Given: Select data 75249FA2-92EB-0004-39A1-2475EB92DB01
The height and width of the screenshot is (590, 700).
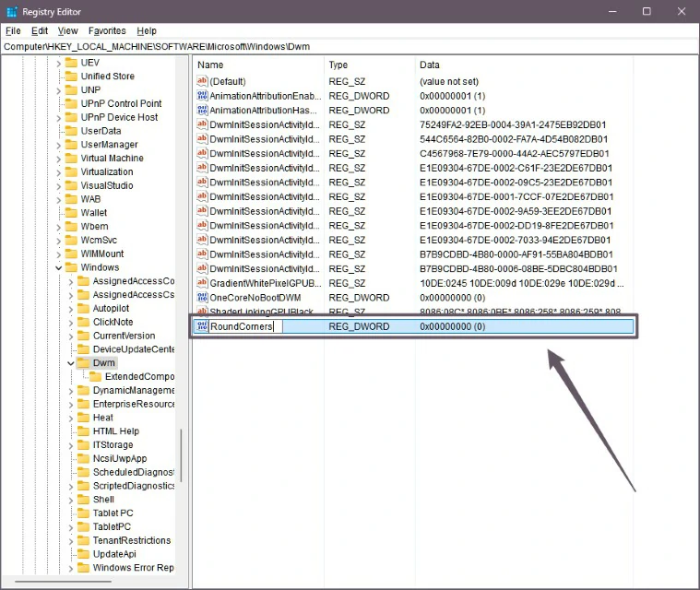Looking at the screenshot, I should click(x=513, y=124).
